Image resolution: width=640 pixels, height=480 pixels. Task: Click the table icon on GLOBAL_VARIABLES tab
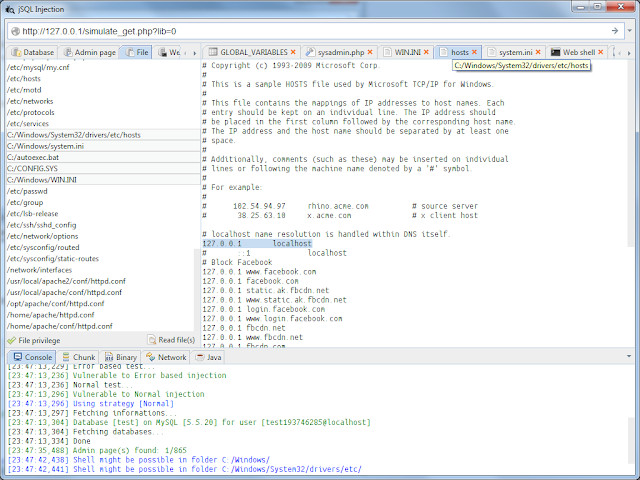[213, 52]
